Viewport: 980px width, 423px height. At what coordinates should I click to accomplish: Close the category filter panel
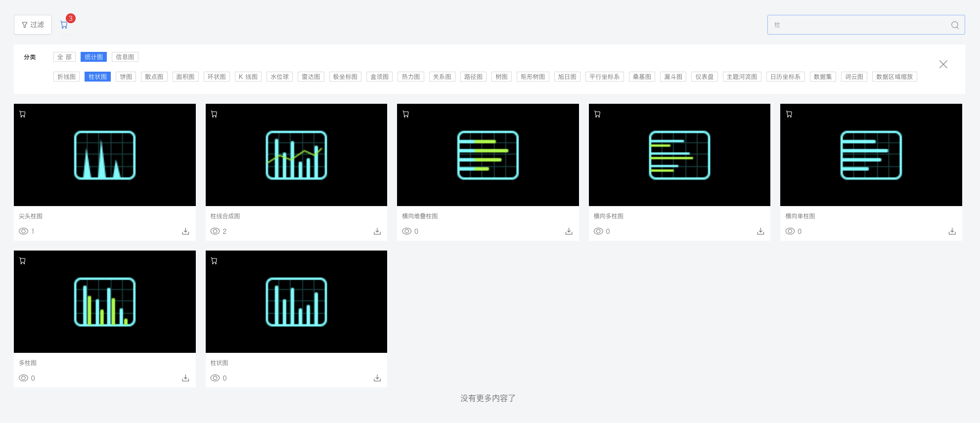943,64
